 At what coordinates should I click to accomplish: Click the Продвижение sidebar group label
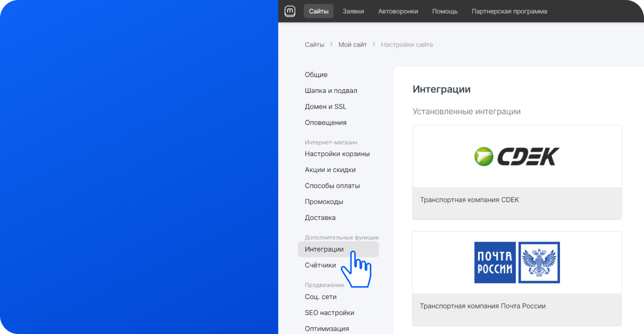coord(324,285)
